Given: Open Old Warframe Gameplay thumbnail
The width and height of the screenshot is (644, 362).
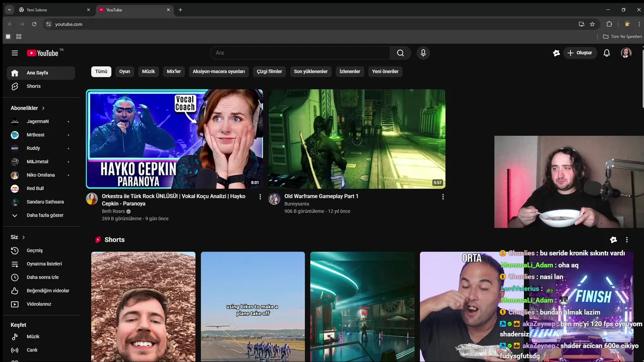Looking at the screenshot, I should pos(357,139).
